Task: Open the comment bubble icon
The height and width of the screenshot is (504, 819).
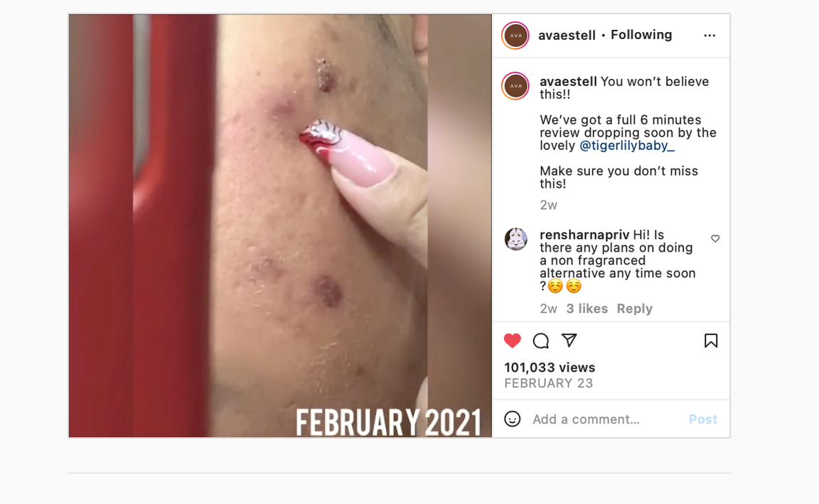Action: [x=540, y=341]
